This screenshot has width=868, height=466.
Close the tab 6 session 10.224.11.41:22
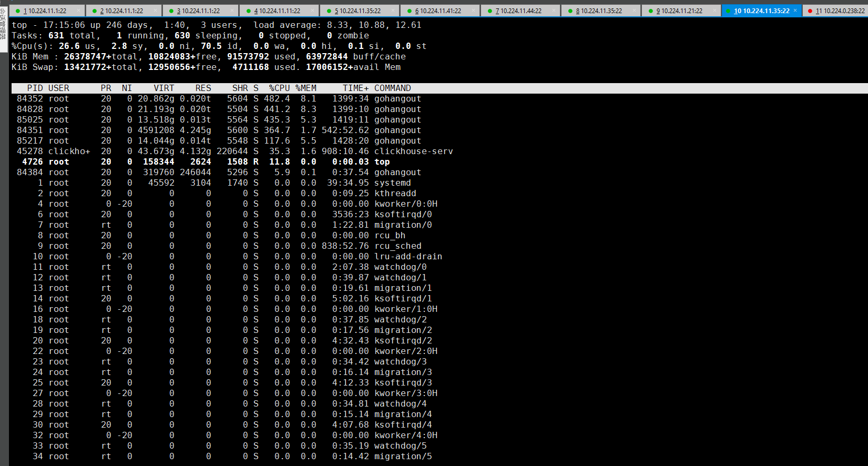click(x=474, y=11)
